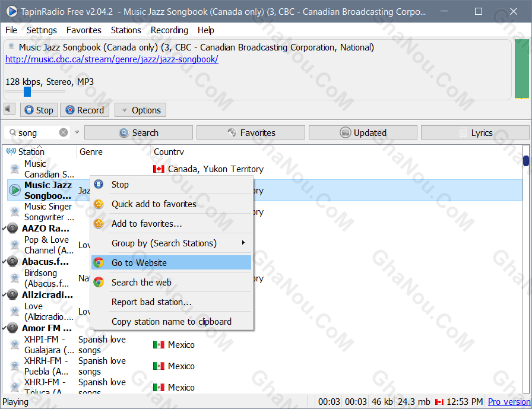Click the star icon beside Quick add to favorites
532x409 pixels.
tap(99, 204)
